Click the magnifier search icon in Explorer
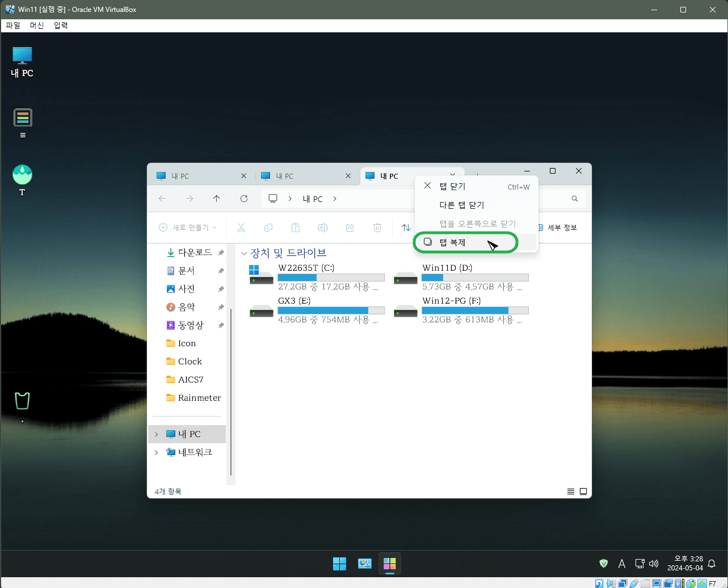Viewport: 728px width, 588px height. [575, 199]
